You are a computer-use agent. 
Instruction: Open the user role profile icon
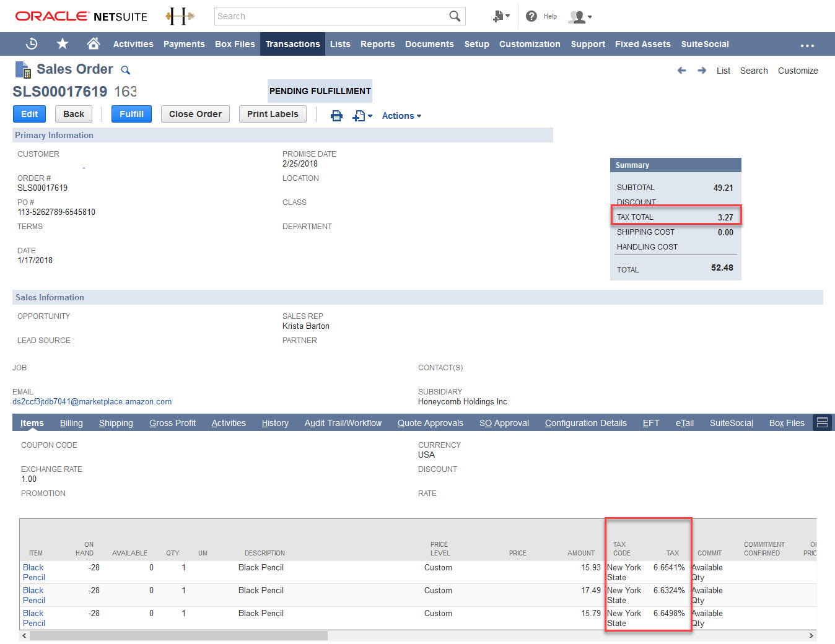[x=580, y=17]
